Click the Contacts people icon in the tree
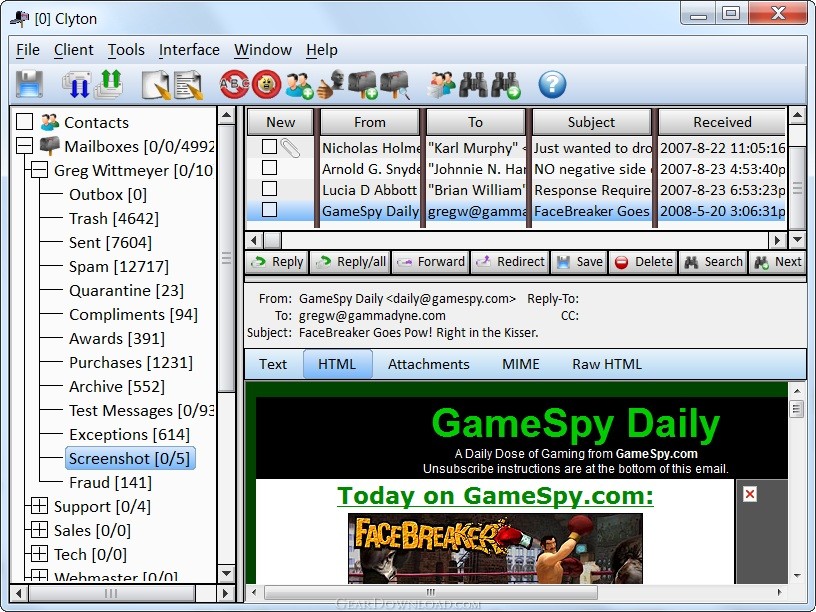Viewport: 816px width, 612px height. [x=50, y=122]
